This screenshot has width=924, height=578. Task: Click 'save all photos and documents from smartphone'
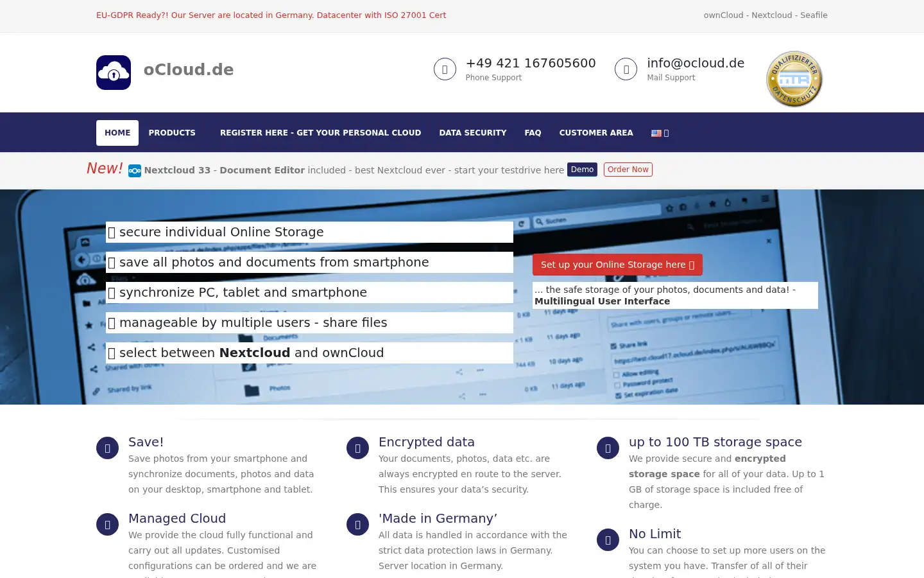coord(309,262)
